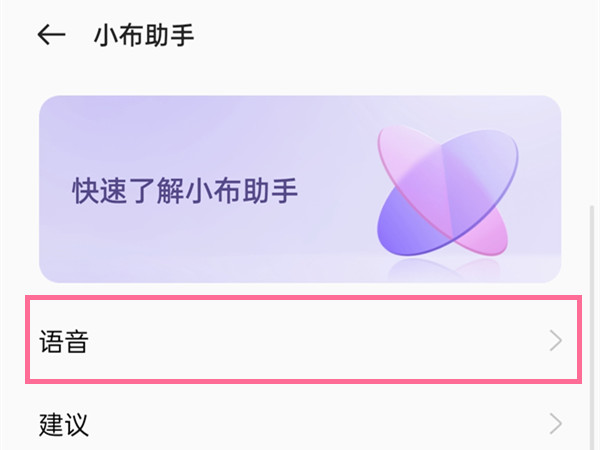600x450 pixels.
Task: Open the 快速了解小布助手 banner
Action: point(300,190)
